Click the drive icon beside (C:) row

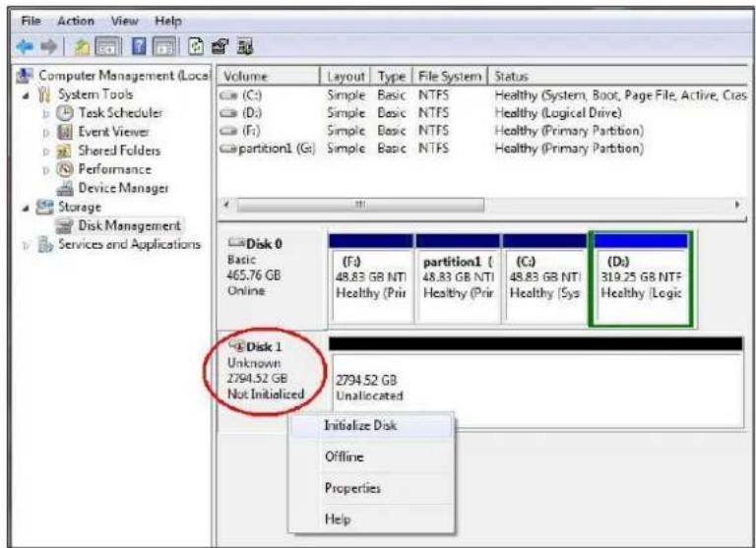pyautogui.click(x=228, y=95)
